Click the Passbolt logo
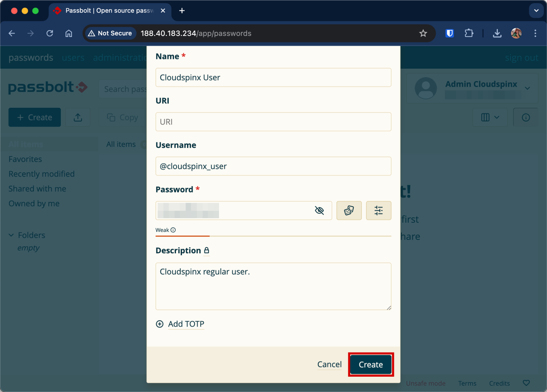The height and width of the screenshot is (392, 547). coord(47,88)
